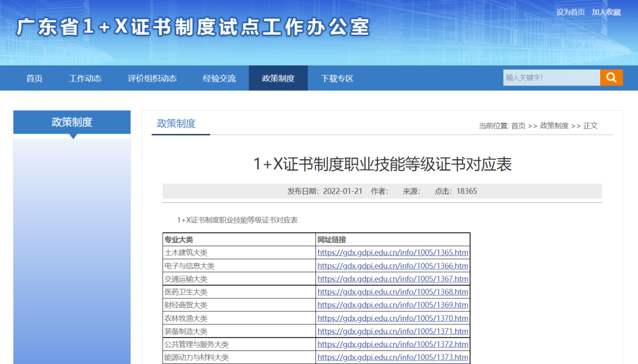Screen dimensions: 638x364
Task: Click 加入收藏 in the top right
Action: pos(608,12)
